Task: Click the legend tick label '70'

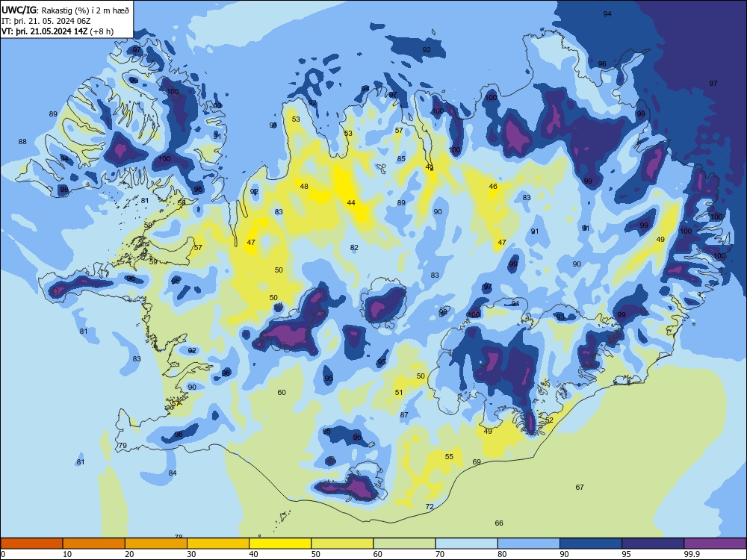Action: point(440,554)
